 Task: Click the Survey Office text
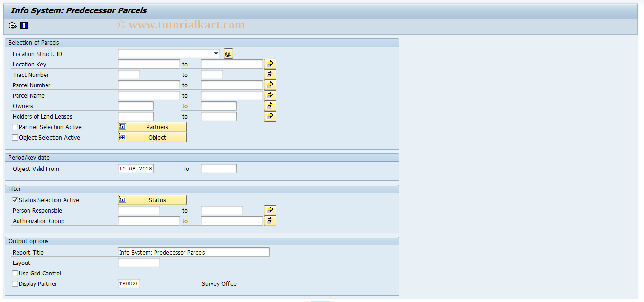(219, 284)
